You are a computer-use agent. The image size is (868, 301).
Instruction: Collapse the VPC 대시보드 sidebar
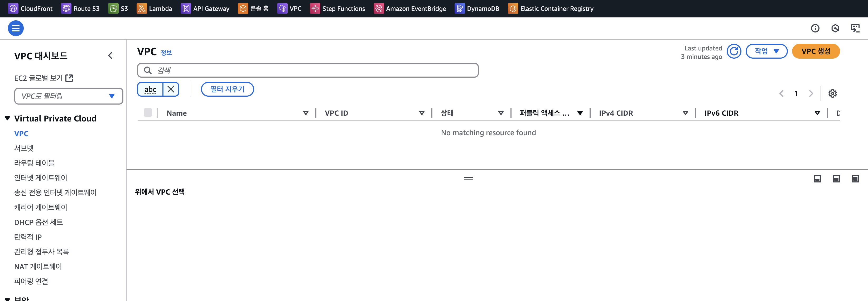[x=110, y=56]
